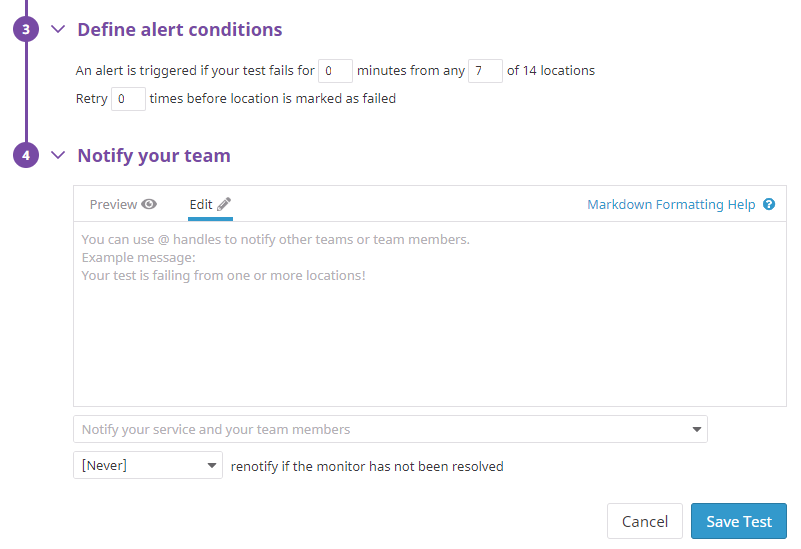Open the Markdown Formatting Help link
Image resolution: width=801 pixels, height=549 pixels.
[x=671, y=204]
